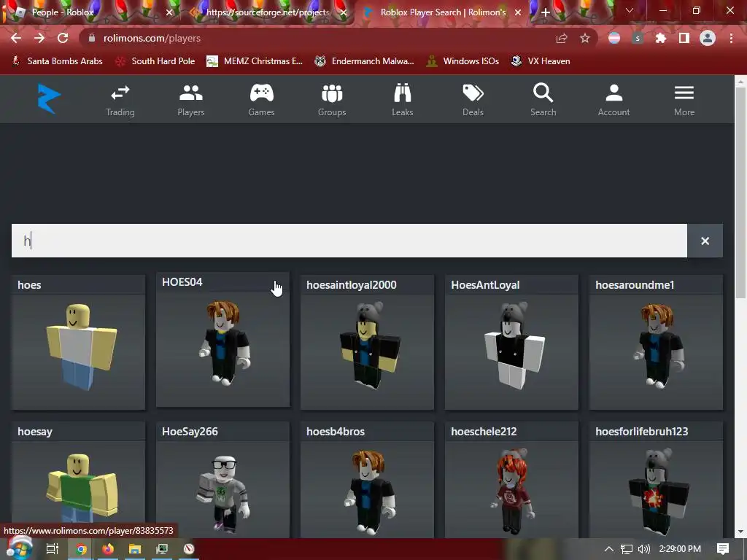Open player card hoesaroundme1
Screen dimensions: 747x560
[x=656, y=343]
